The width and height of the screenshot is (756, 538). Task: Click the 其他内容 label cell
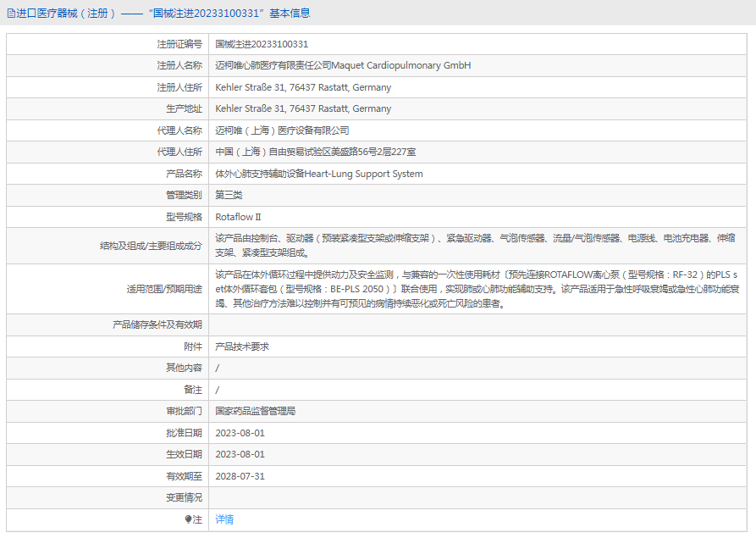pyautogui.click(x=108, y=368)
